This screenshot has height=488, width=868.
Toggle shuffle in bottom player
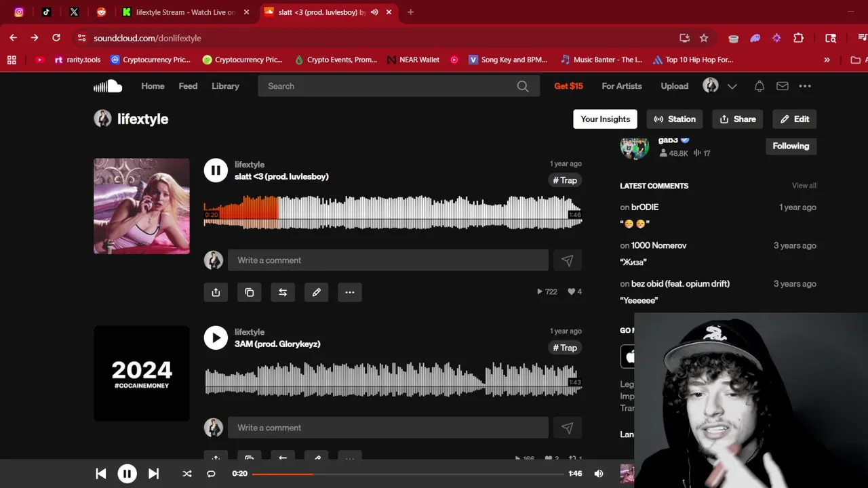tap(187, 474)
